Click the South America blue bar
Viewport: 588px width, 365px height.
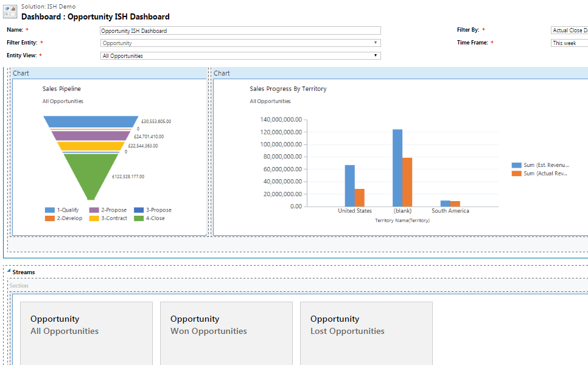(x=446, y=204)
